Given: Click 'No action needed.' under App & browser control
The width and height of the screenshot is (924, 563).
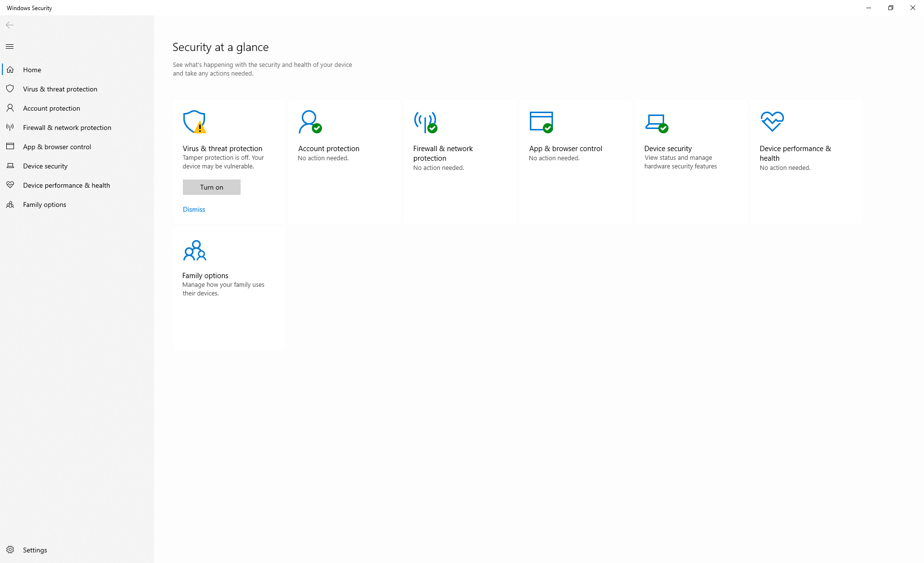Looking at the screenshot, I should coord(554,158).
